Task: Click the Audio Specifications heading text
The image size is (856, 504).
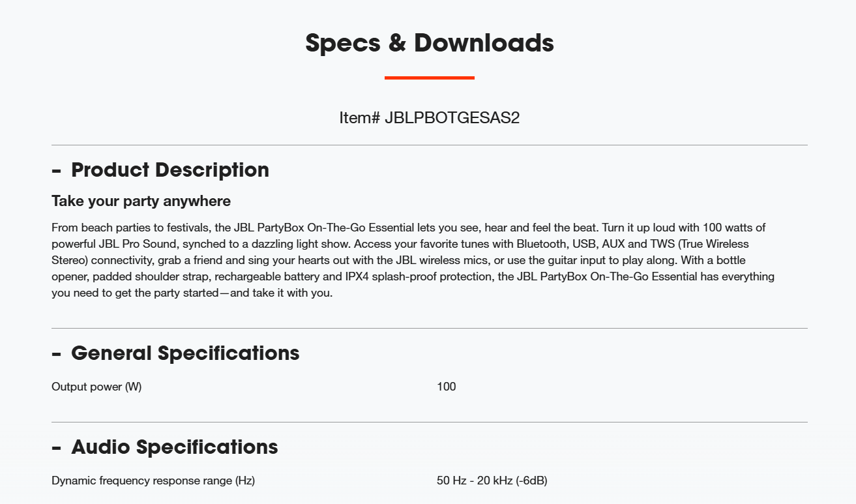Action: [175, 447]
